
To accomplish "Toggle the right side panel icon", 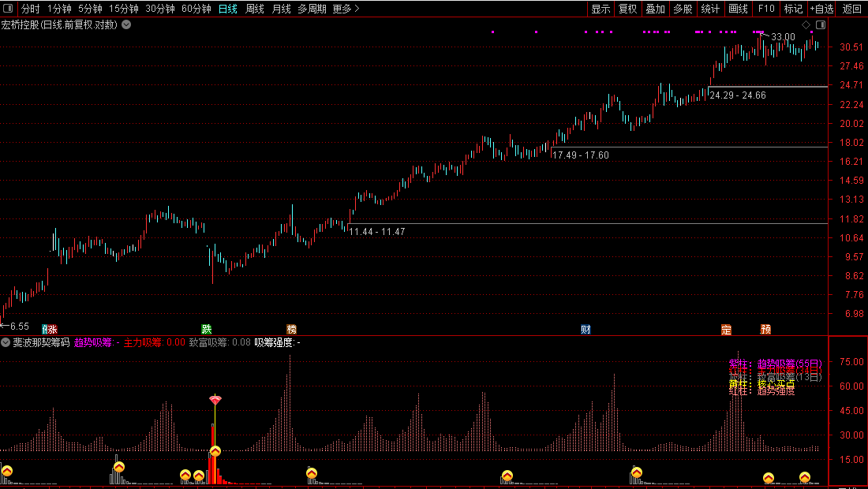I will (x=821, y=25).
